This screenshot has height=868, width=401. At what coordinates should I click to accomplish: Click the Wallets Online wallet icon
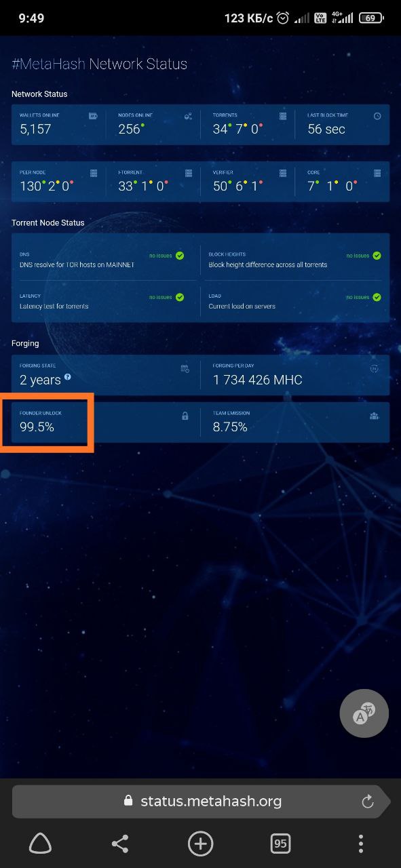tap(93, 116)
